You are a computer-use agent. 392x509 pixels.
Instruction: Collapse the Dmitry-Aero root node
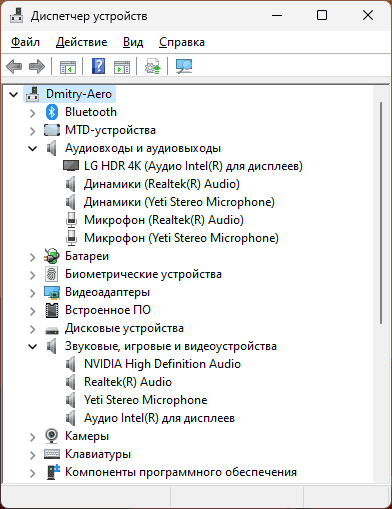click(x=13, y=94)
